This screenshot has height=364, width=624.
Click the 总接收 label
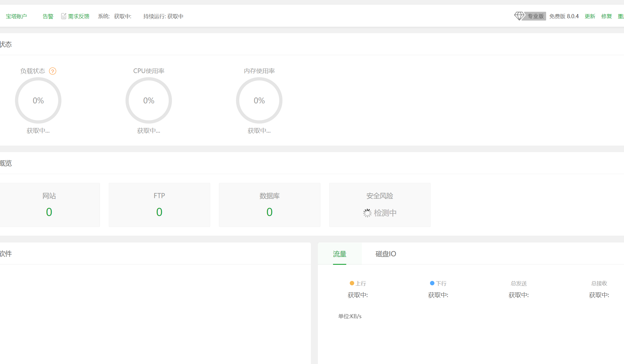click(599, 283)
